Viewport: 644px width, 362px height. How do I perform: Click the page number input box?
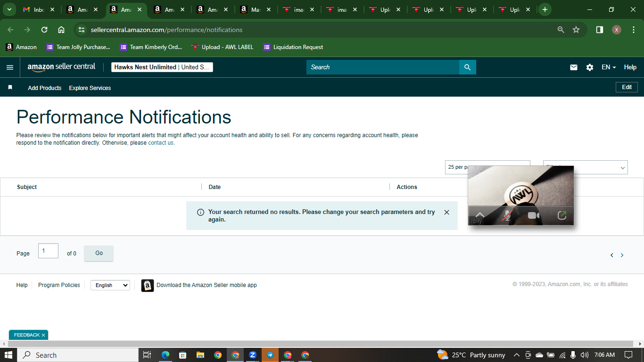coord(49,251)
